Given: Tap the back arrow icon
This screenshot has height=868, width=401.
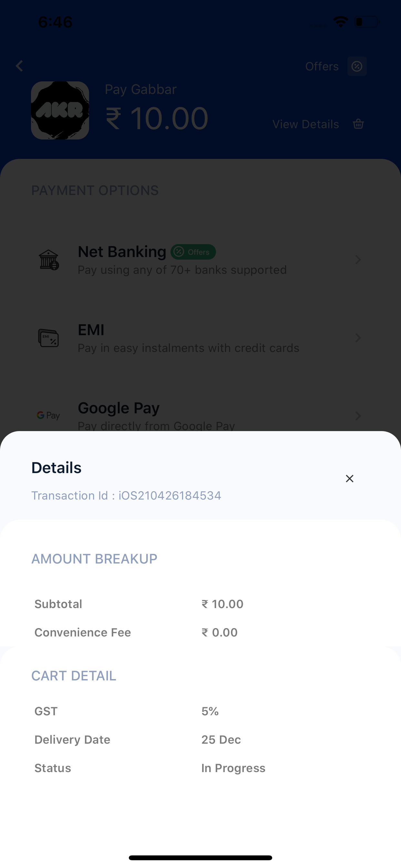Looking at the screenshot, I should (x=20, y=66).
